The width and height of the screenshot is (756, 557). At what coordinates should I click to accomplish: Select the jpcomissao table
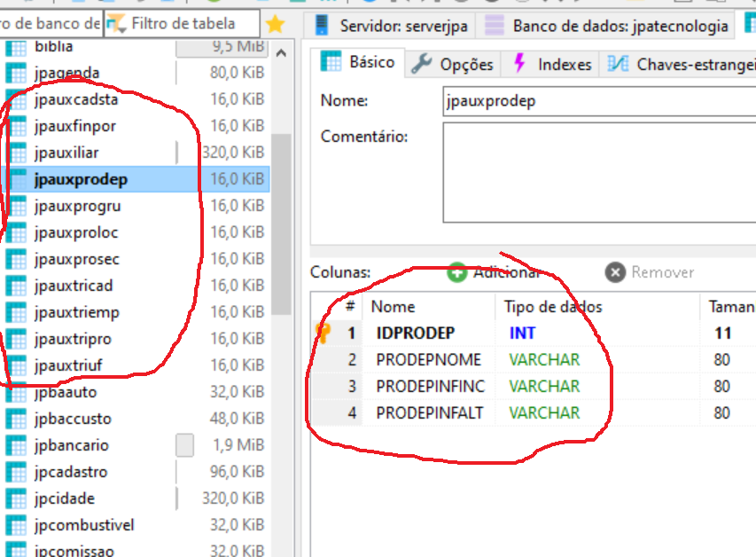pos(74,550)
